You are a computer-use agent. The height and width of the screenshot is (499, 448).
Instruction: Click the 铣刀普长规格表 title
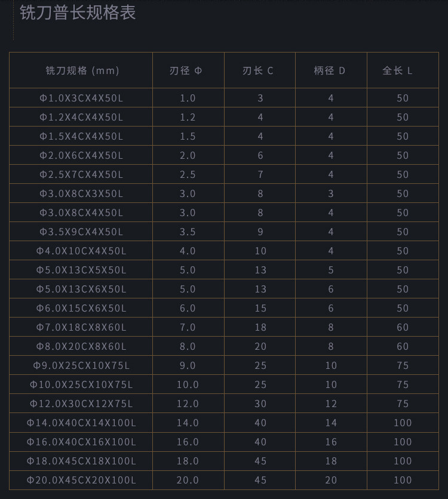(78, 13)
